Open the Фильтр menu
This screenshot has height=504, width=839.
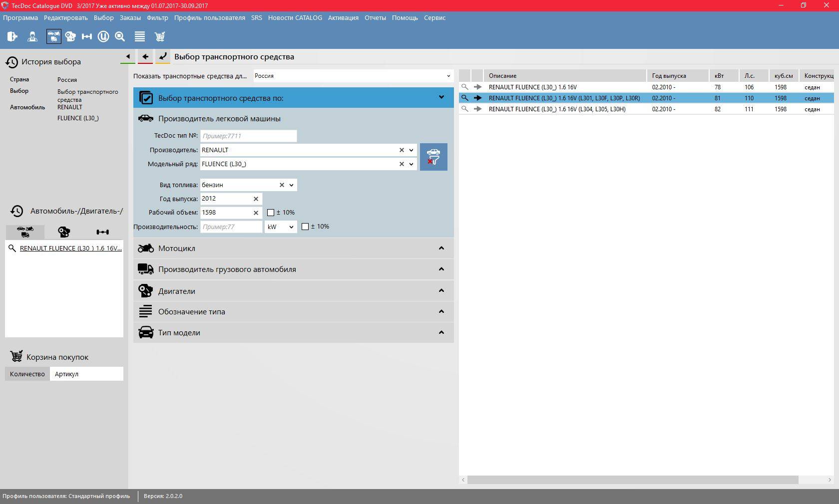[158, 17]
